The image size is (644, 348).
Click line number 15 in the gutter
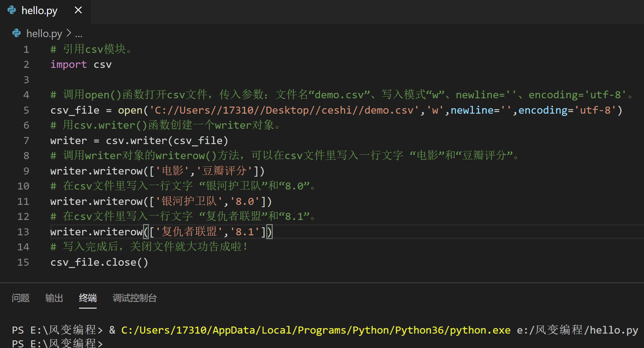pos(23,262)
